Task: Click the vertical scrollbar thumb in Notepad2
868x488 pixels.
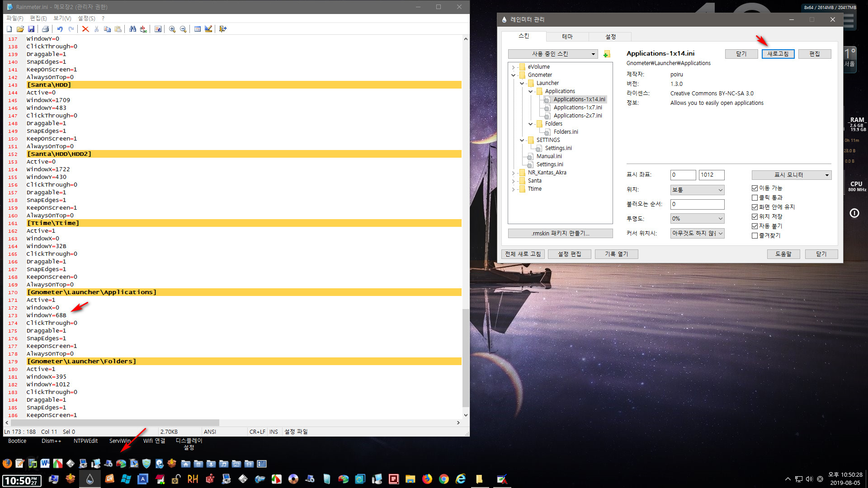Action: click(466, 358)
